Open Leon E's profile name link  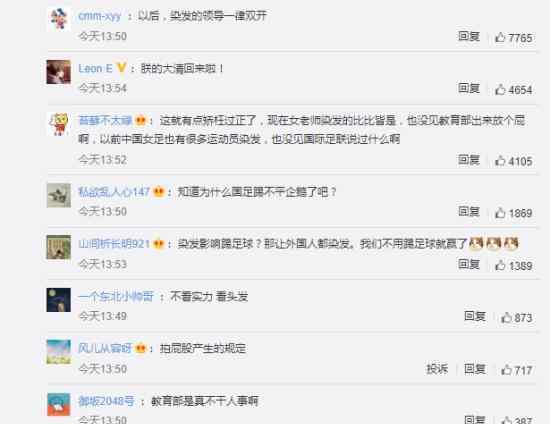(95, 68)
